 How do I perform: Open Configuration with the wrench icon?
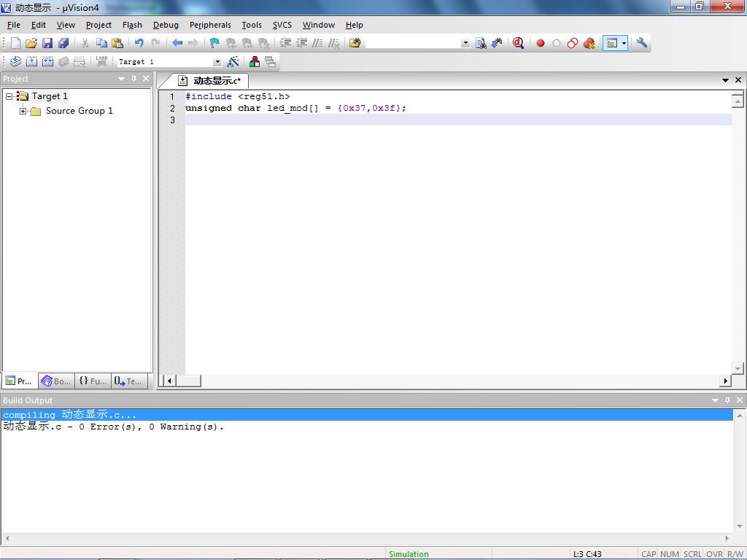pos(642,43)
